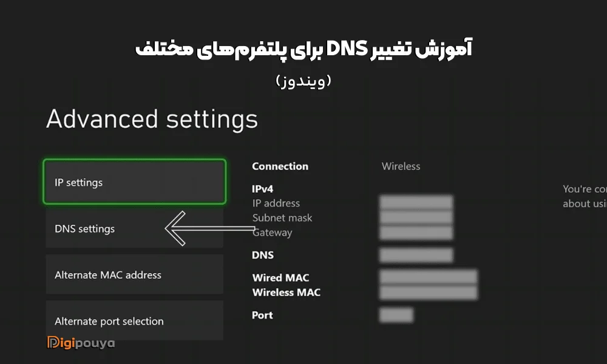The image size is (607, 364).
Task: Click the Advanced settings heading
Action: [x=152, y=120]
